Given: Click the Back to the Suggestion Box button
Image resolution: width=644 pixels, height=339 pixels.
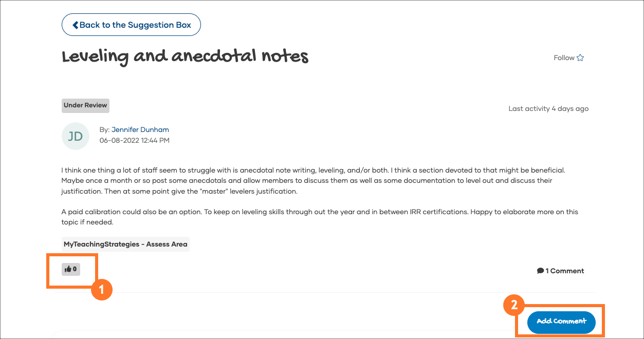Looking at the screenshot, I should 131,25.
